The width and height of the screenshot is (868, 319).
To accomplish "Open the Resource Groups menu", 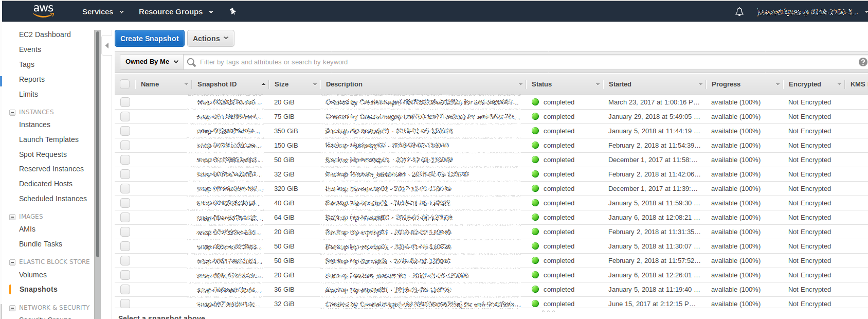I will pyautogui.click(x=176, y=12).
